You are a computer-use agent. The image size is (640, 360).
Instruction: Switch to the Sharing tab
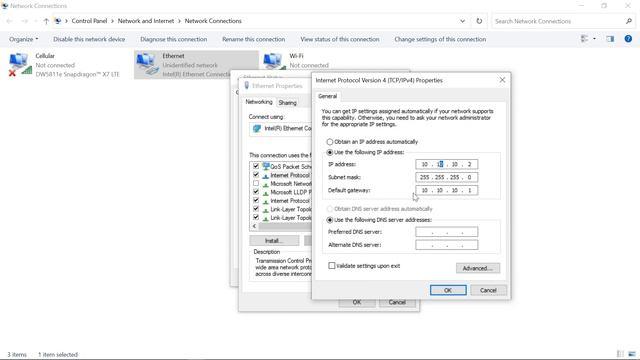pyautogui.click(x=287, y=103)
